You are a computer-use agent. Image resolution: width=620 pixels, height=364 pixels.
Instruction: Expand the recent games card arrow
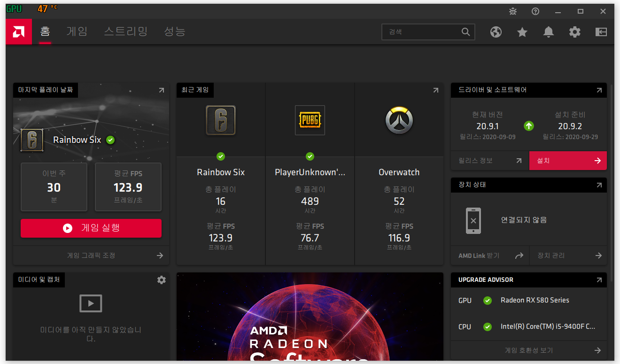click(435, 90)
